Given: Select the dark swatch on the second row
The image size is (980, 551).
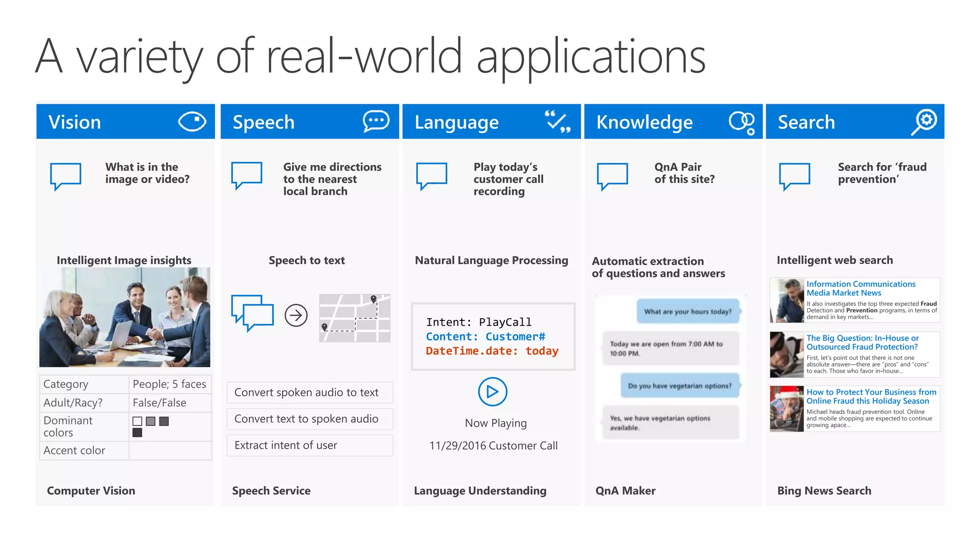Looking at the screenshot, I should (x=137, y=433).
